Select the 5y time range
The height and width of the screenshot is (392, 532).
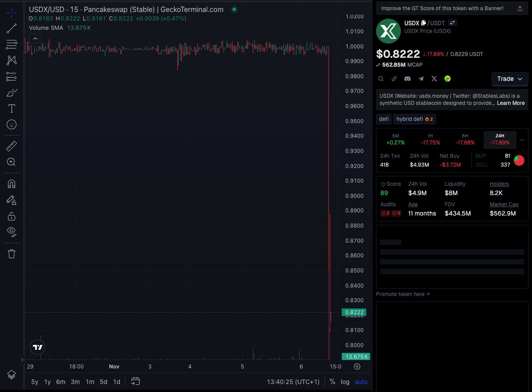click(35, 382)
